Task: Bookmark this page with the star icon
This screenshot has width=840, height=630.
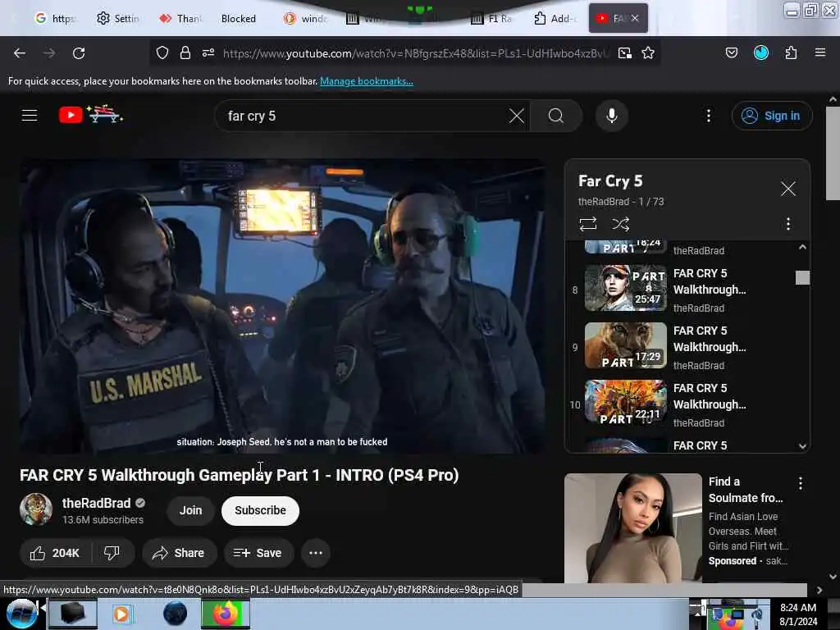Action: pyautogui.click(x=648, y=52)
